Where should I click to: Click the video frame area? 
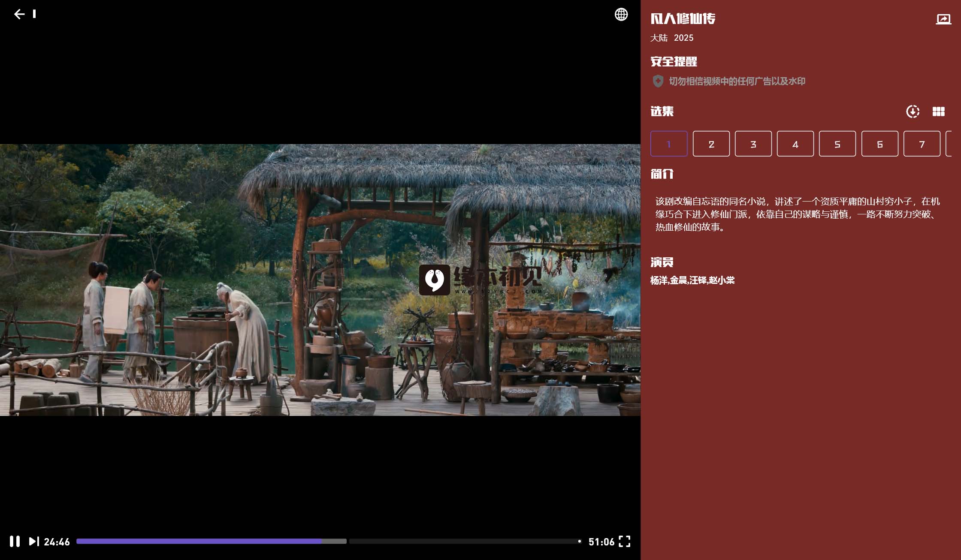click(x=320, y=280)
